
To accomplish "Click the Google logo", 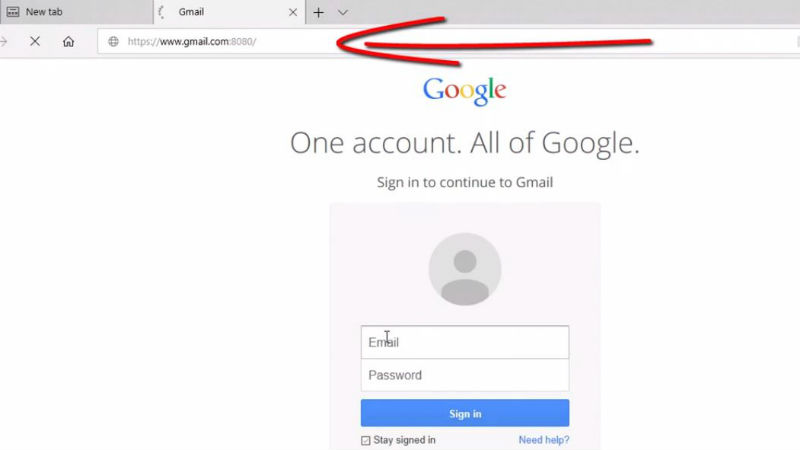I will (x=464, y=91).
